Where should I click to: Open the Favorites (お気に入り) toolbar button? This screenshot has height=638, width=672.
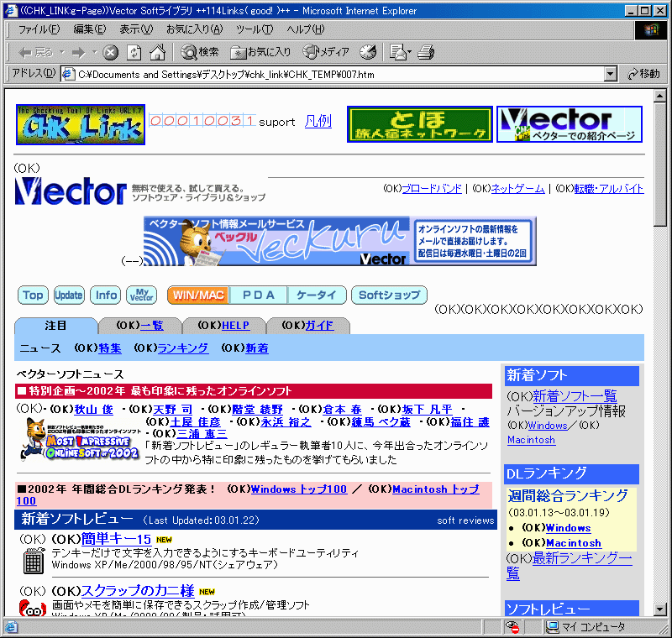point(260,52)
